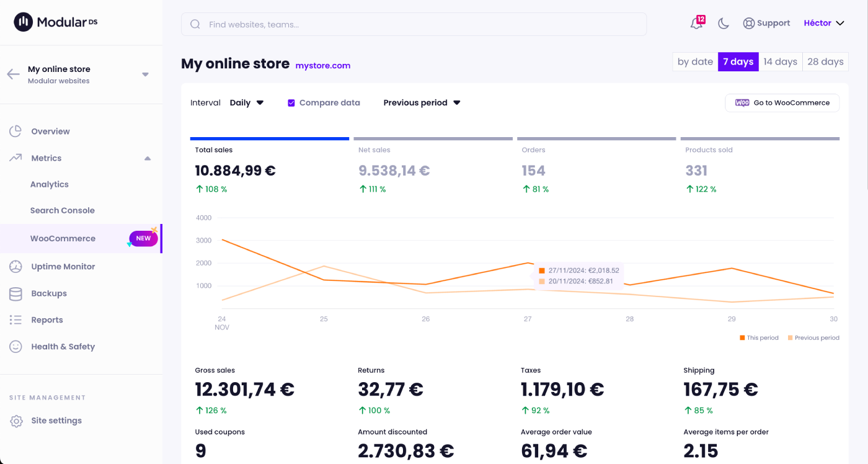Image resolution: width=868 pixels, height=464 pixels.
Task: Select the Health & Safety icon
Action: [15, 346]
